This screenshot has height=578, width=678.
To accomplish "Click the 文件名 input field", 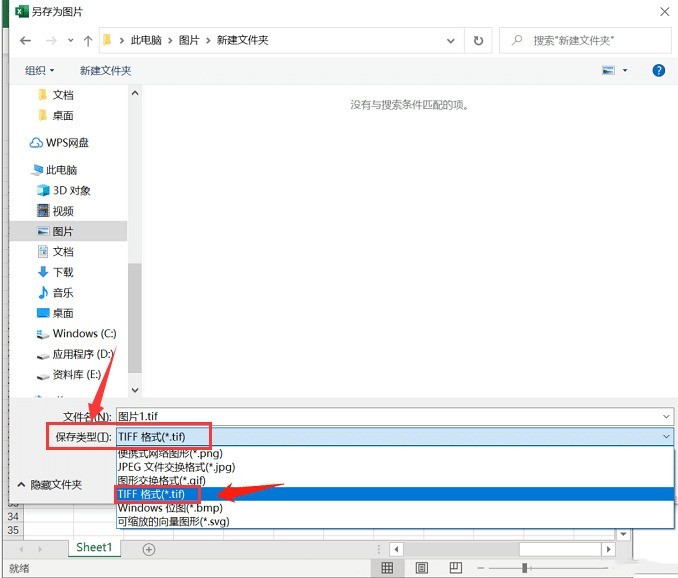I will 390,416.
